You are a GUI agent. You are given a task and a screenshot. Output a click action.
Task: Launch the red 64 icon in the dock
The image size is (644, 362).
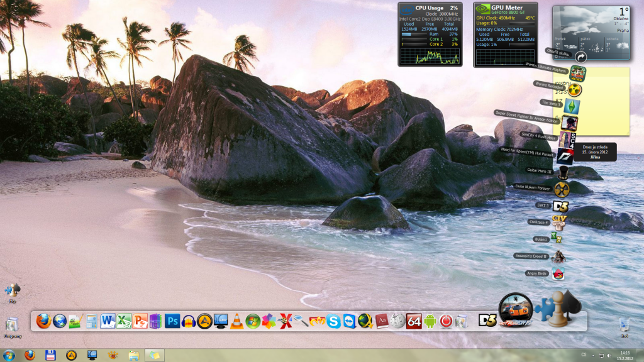(x=414, y=321)
